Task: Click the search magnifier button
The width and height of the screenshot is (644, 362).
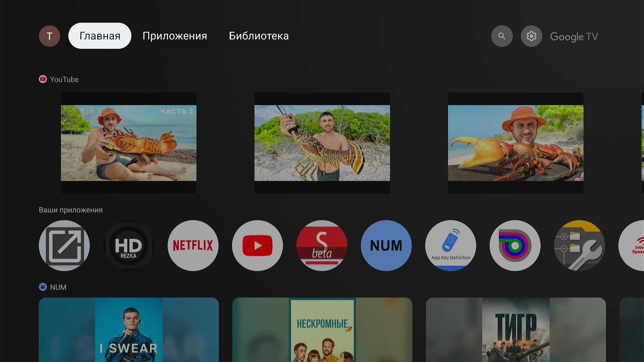Action: (502, 36)
